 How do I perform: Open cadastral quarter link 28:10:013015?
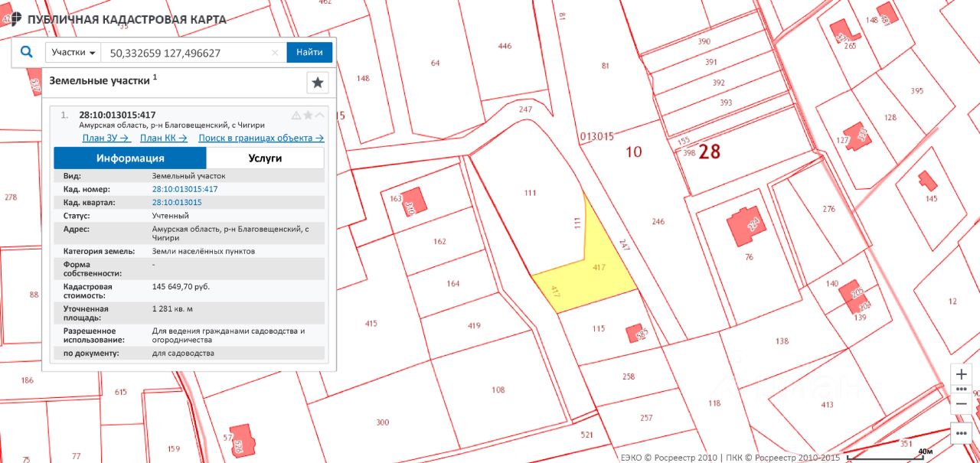click(177, 202)
